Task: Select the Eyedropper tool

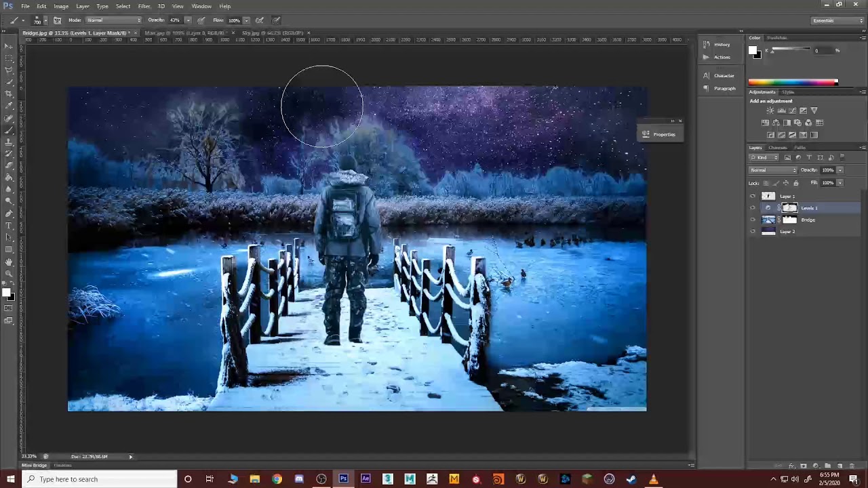Action: point(8,106)
